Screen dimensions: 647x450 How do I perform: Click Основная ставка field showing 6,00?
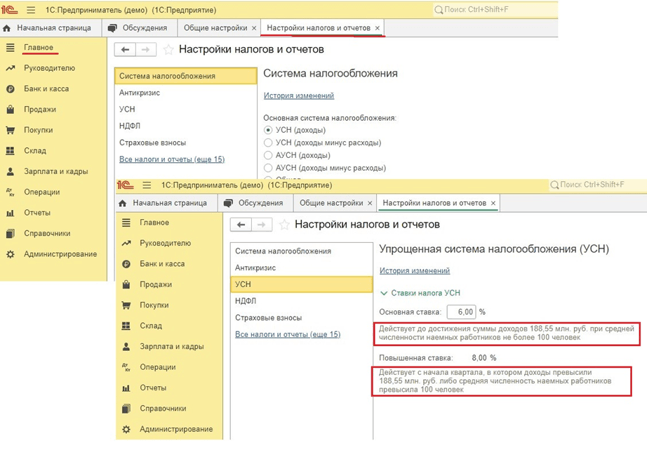461,312
